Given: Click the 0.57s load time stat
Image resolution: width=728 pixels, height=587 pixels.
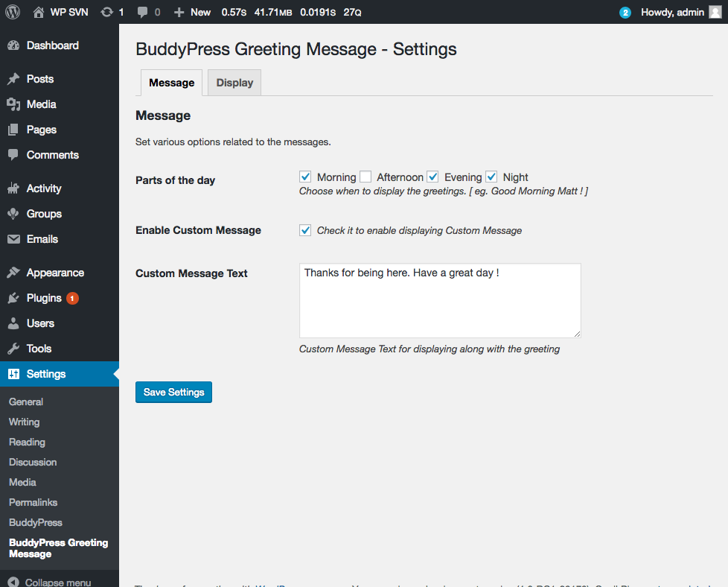Looking at the screenshot, I should [234, 13].
